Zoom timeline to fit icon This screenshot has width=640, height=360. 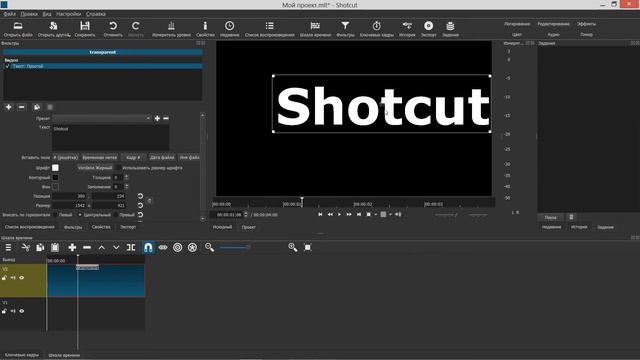click(308, 247)
